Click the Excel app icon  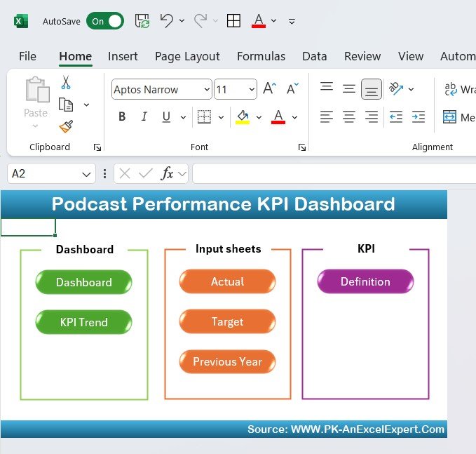point(20,21)
